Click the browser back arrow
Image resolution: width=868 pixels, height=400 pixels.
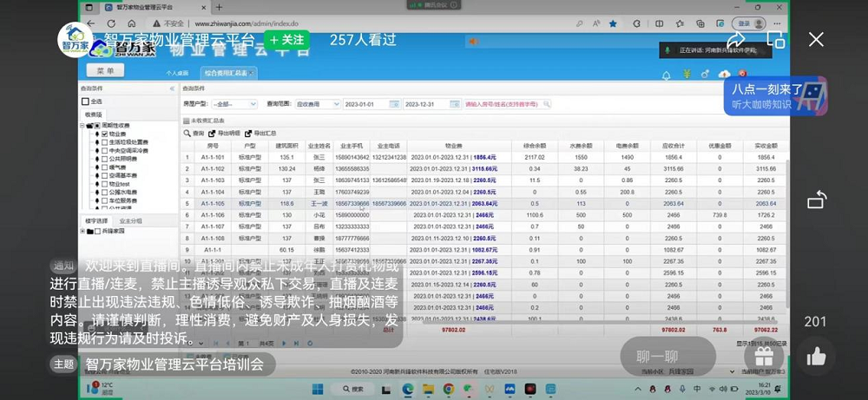(91, 23)
